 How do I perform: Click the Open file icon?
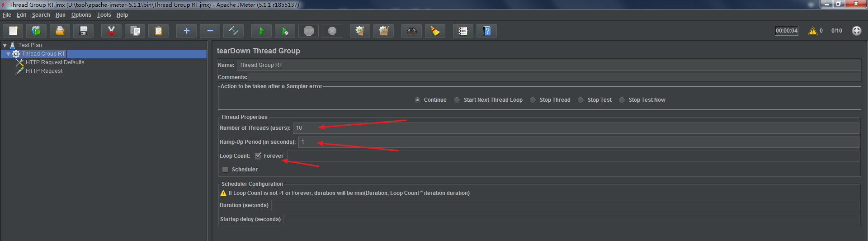pyautogui.click(x=60, y=31)
